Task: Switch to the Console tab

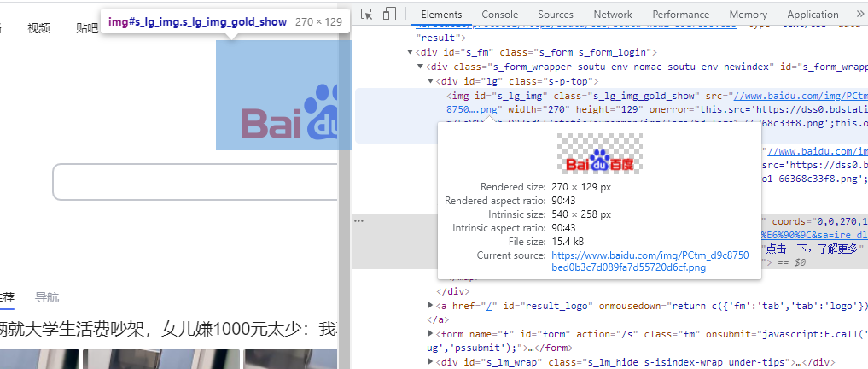Action: point(500,15)
